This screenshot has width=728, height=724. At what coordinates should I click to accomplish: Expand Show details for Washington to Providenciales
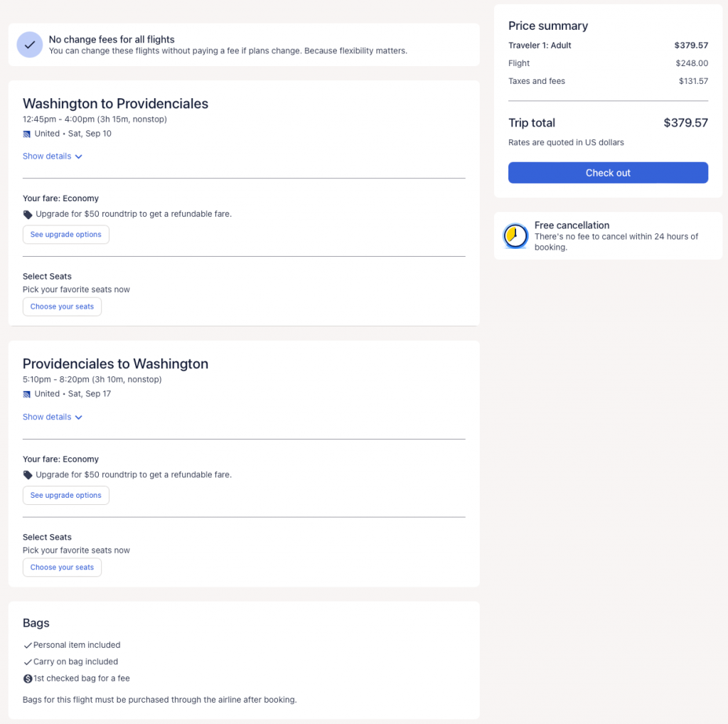click(47, 156)
